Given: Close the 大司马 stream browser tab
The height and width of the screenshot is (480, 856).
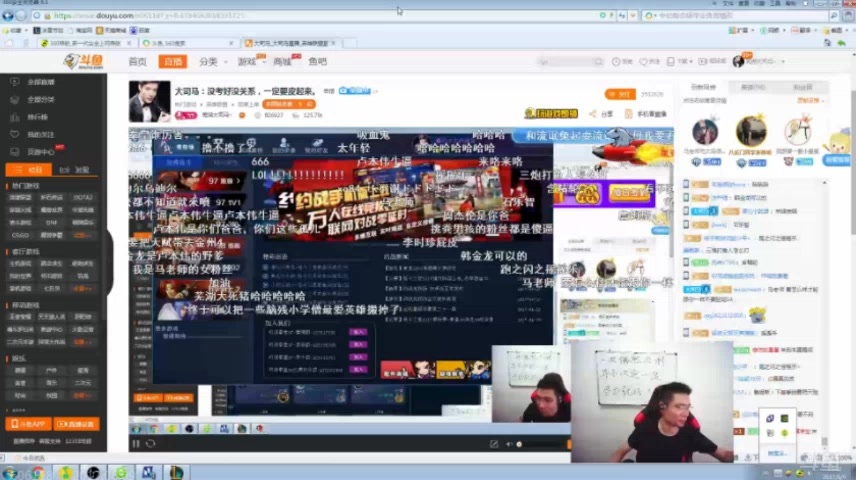Looking at the screenshot, I should (333, 43).
